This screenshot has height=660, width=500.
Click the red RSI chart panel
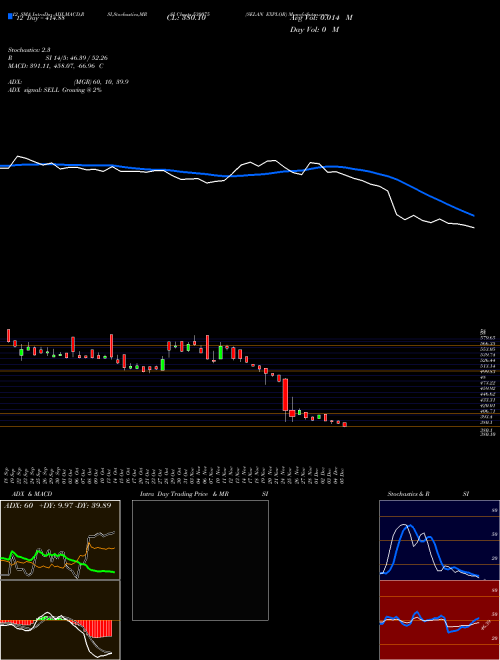439,620
